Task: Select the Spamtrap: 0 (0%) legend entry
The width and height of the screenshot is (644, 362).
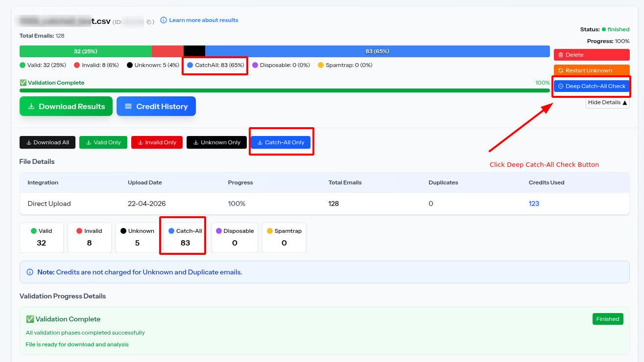Action: (x=345, y=65)
